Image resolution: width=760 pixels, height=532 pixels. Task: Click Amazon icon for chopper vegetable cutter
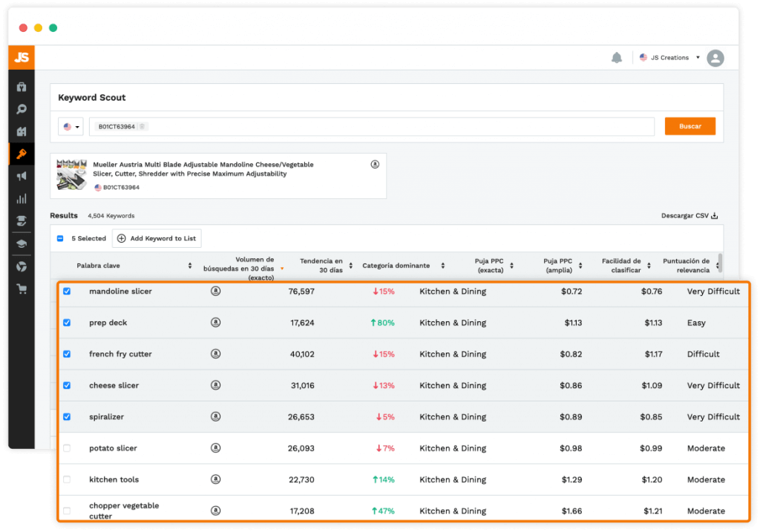[x=216, y=510]
